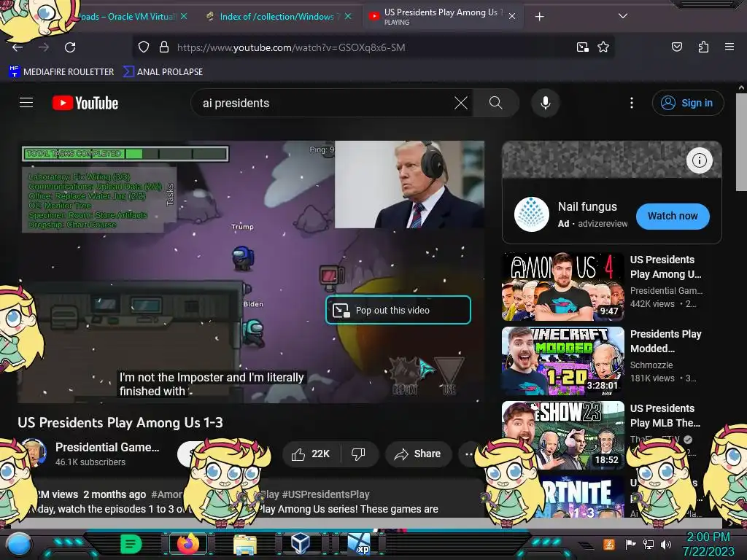This screenshot has height=560, width=747.
Task: Click the browser forward arrow
Action: coord(44,47)
